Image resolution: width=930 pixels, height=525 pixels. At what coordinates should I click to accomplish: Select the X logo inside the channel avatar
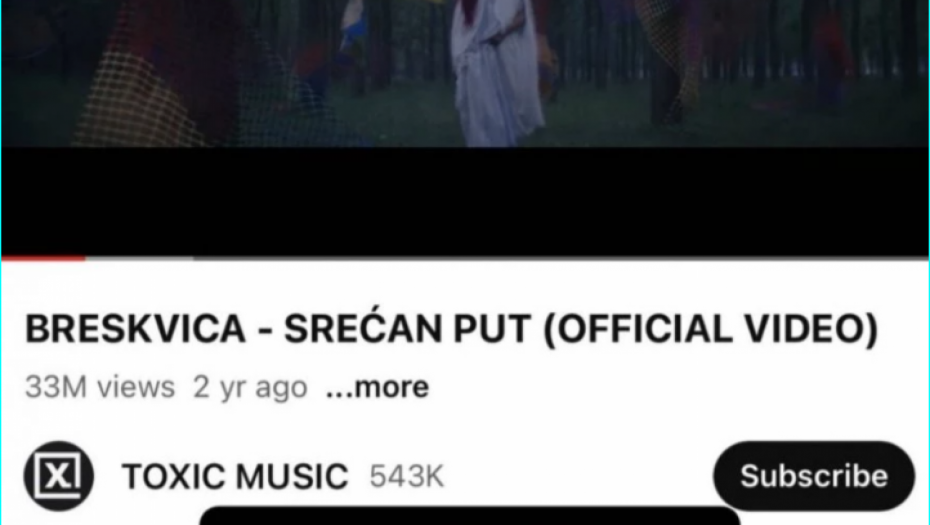[x=58, y=476]
